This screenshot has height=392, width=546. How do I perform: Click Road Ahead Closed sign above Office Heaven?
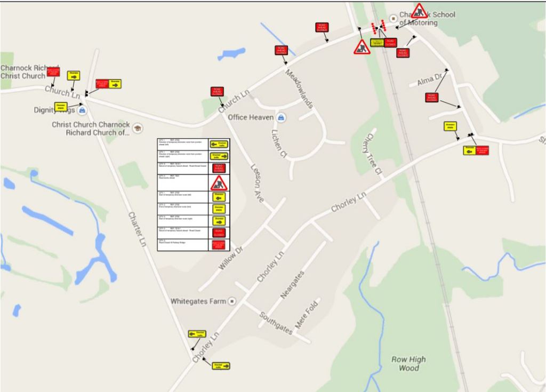[x=217, y=92]
